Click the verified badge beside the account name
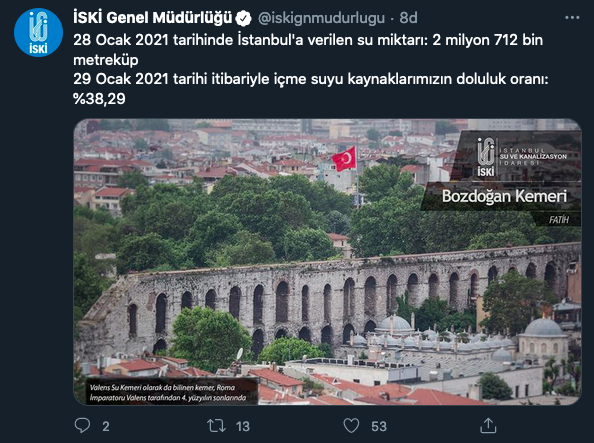 click(243, 18)
